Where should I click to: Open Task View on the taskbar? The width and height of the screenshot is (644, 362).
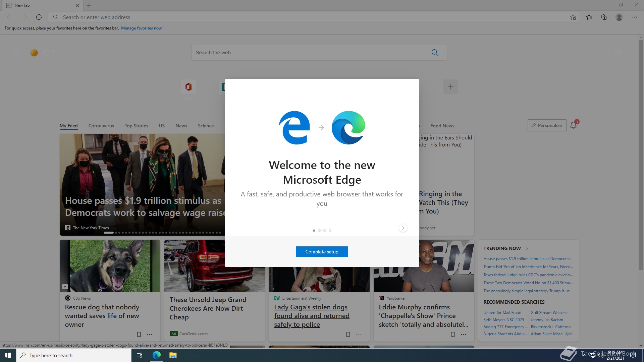point(140,355)
